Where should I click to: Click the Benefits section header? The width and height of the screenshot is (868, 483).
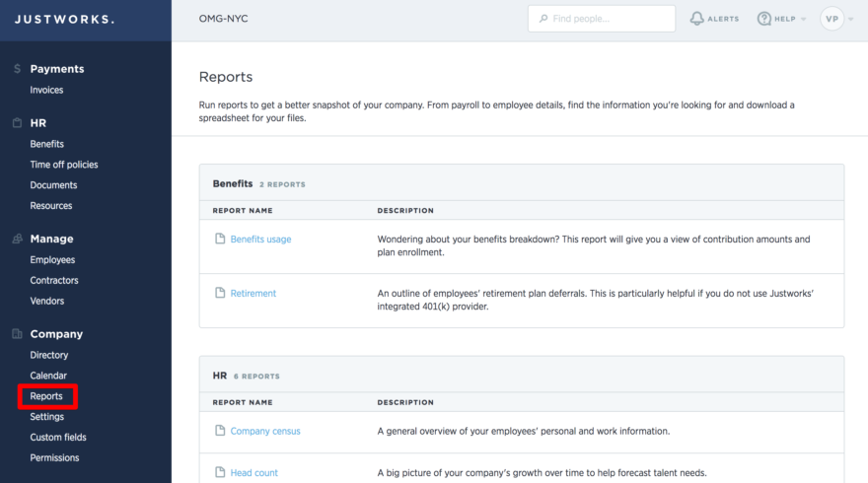coord(233,183)
